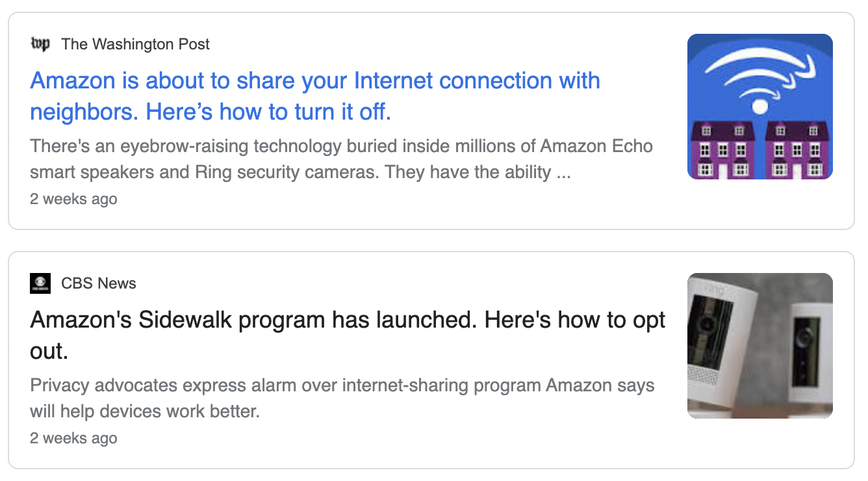Viewport: 868px width, 481px height.
Task: Click the Washington Post 'wp' favicon
Action: click(x=40, y=44)
